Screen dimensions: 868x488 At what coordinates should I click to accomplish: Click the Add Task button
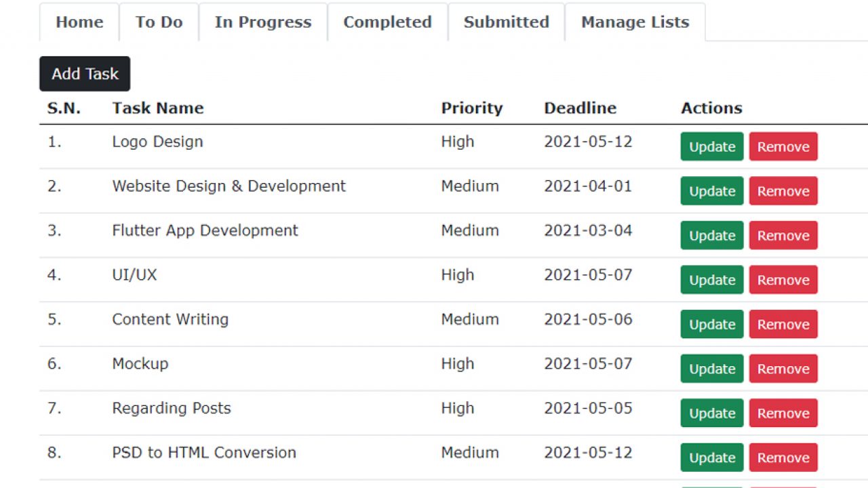[85, 74]
